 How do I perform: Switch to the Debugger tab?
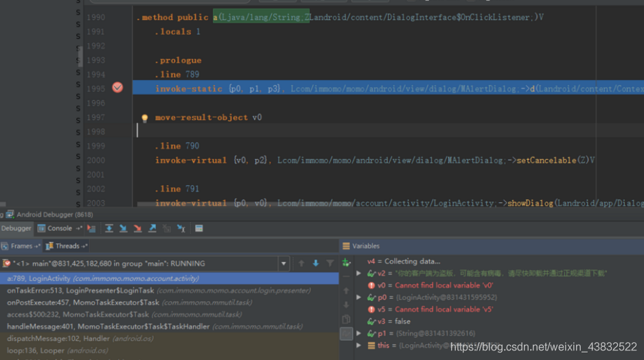pos(16,228)
